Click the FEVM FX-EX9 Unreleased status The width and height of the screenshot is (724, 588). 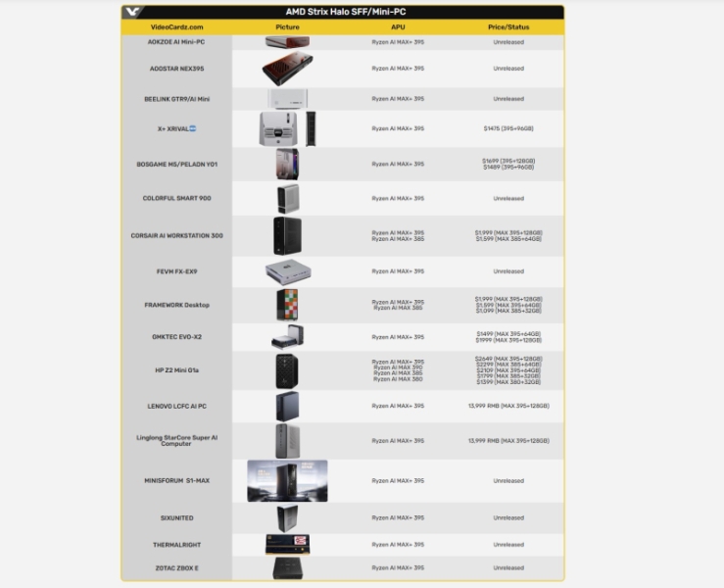coord(507,271)
